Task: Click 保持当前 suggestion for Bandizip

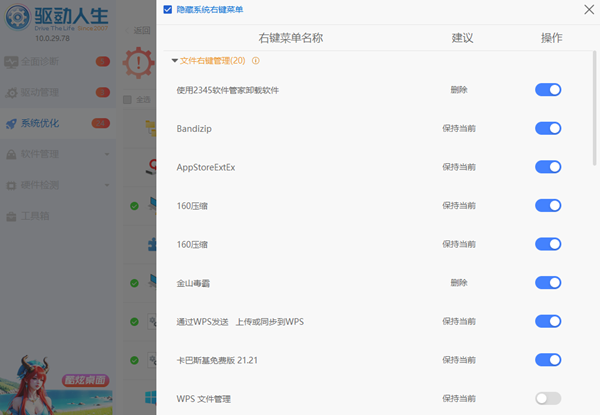Action: pyautogui.click(x=459, y=129)
